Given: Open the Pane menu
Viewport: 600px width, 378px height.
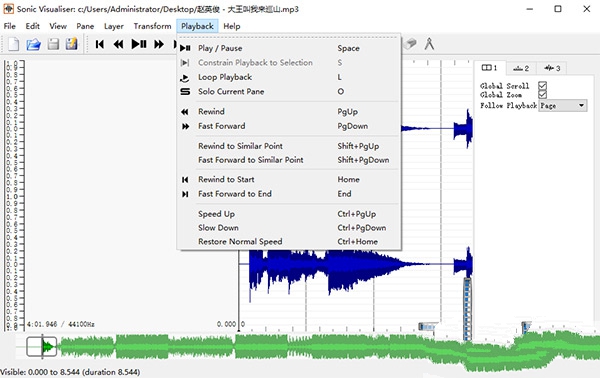Looking at the screenshot, I should pyautogui.click(x=85, y=26).
